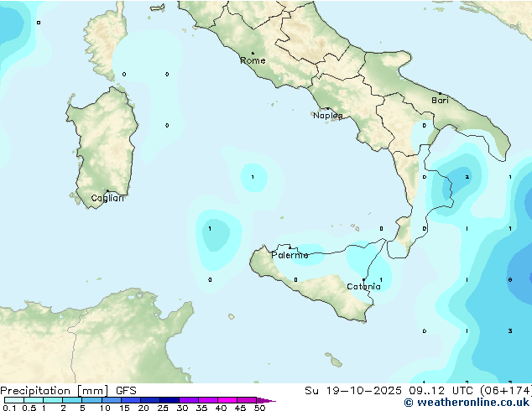The image size is (532, 411).
Task: Click the 'GFS' model label
Action: [126, 391]
